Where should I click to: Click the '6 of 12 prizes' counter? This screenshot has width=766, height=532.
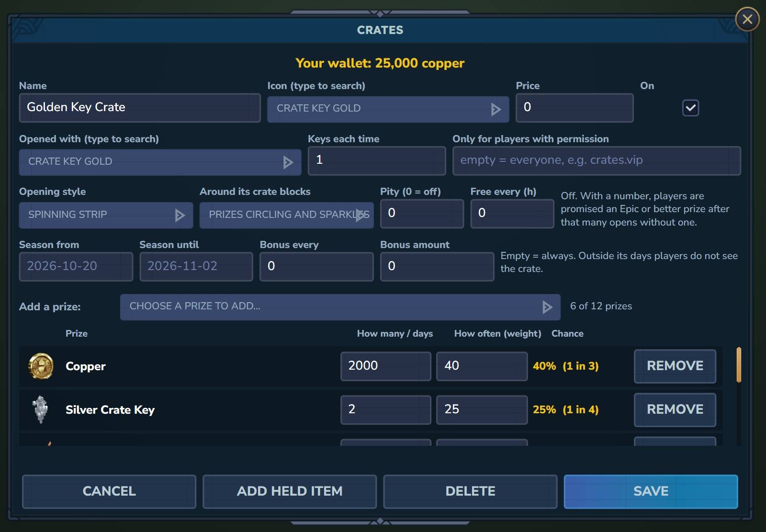click(601, 306)
